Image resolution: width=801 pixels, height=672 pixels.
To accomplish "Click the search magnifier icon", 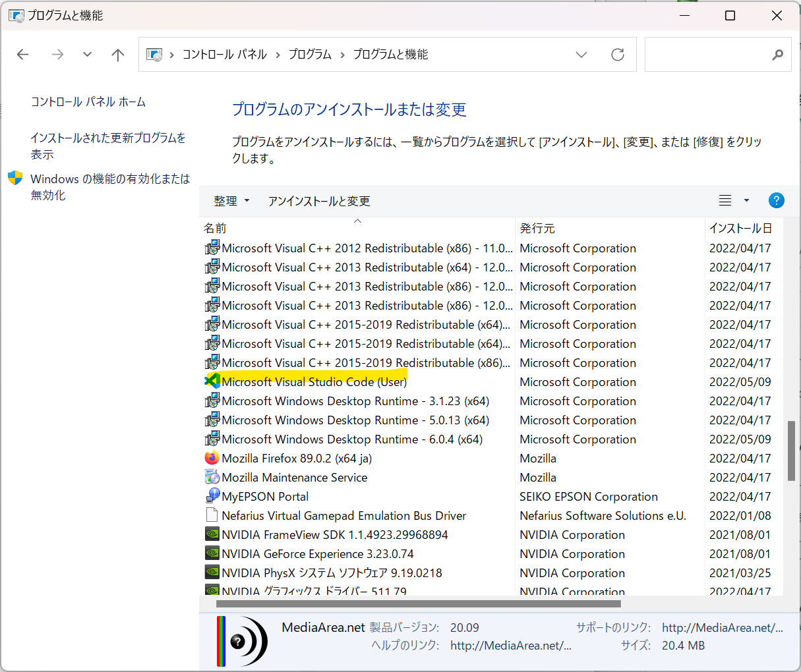I will click(x=777, y=54).
